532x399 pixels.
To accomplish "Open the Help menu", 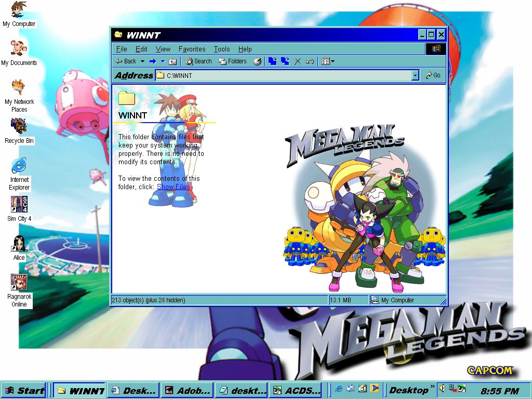I will (245, 49).
